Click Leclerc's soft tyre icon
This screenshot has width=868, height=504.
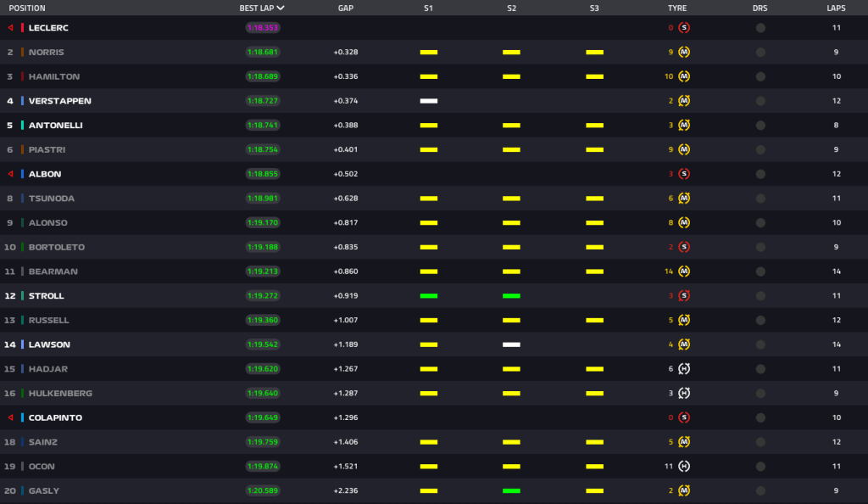point(684,28)
